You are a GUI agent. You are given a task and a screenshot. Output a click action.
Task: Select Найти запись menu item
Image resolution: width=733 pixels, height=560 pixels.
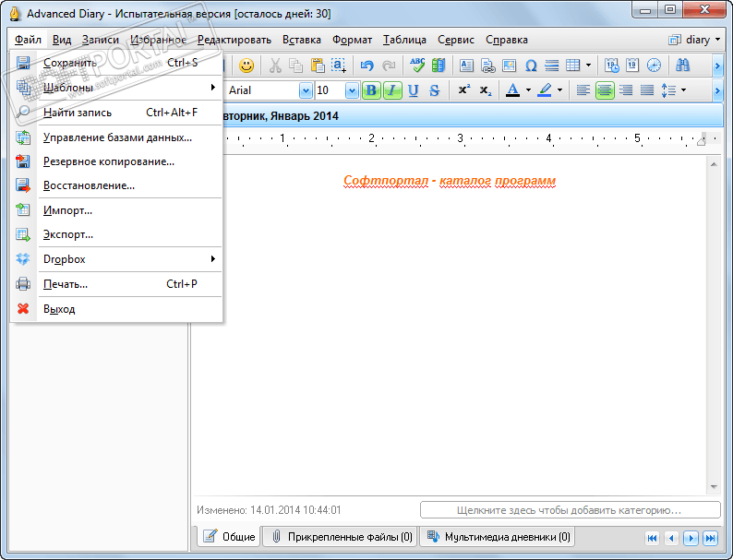pos(115,113)
